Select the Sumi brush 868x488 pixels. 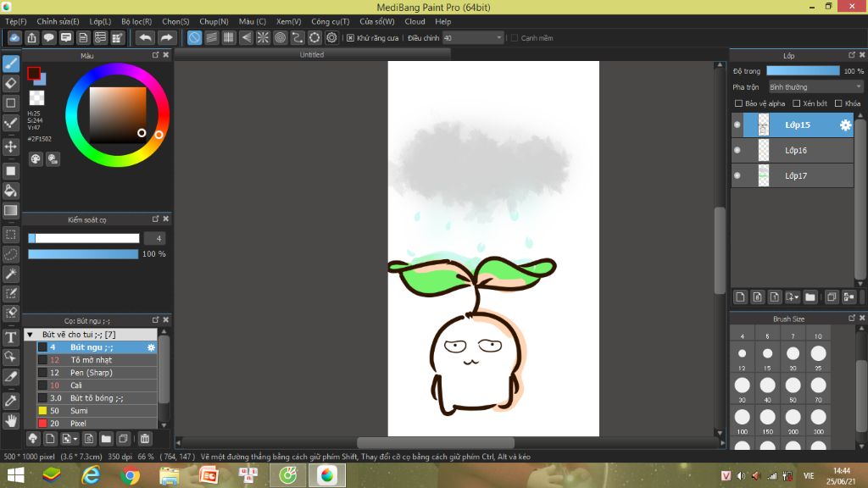click(x=97, y=411)
